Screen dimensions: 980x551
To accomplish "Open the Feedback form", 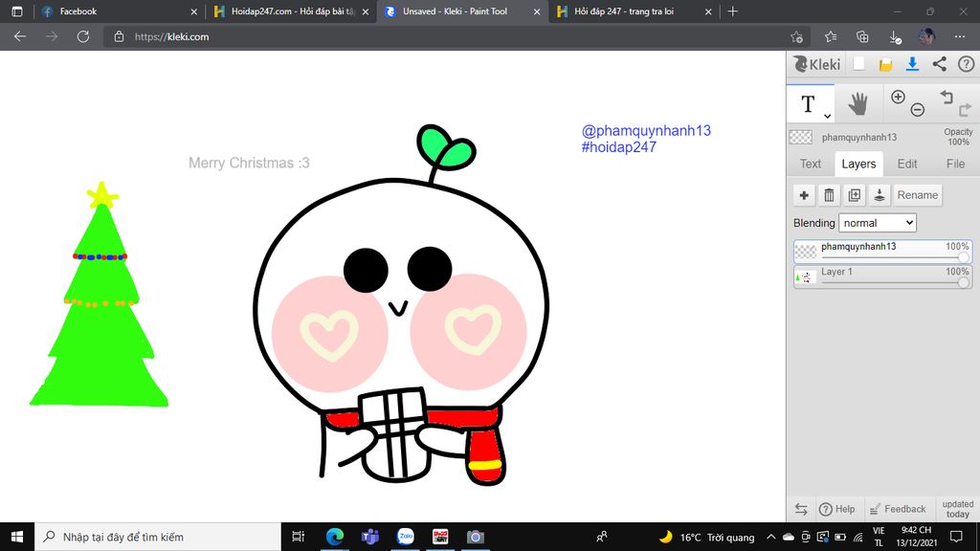I will pos(898,509).
